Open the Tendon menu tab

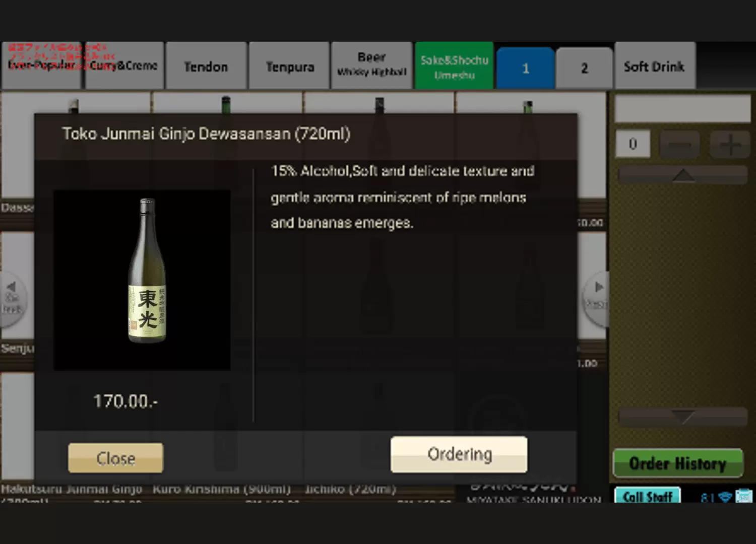(x=206, y=66)
